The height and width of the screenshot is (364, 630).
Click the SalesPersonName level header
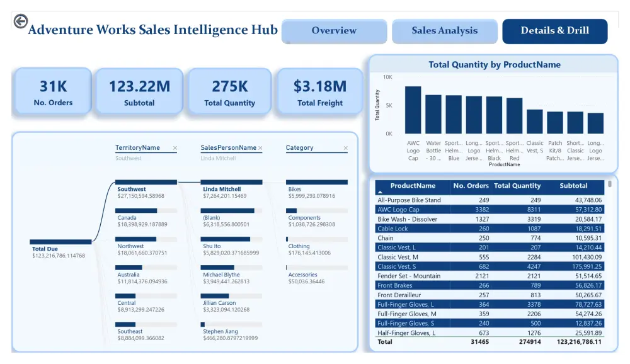click(x=228, y=148)
